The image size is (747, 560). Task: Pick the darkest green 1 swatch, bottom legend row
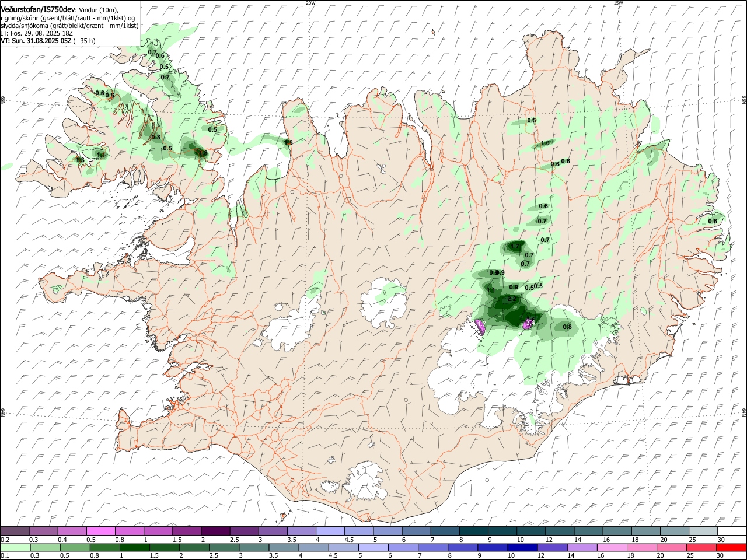click(134, 547)
